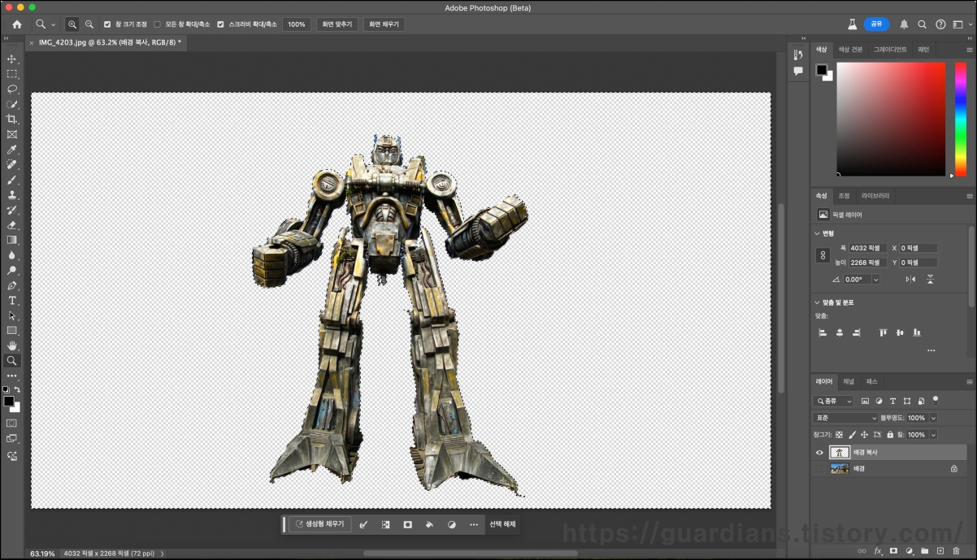This screenshot has width=977, height=560.
Task: Select the Type tool
Action: click(x=12, y=301)
